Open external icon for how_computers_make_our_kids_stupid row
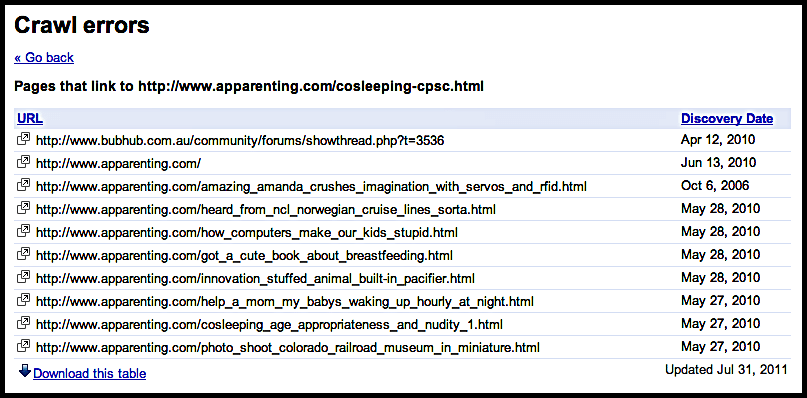This screenshot has height=398, width=807. point(23,232)
